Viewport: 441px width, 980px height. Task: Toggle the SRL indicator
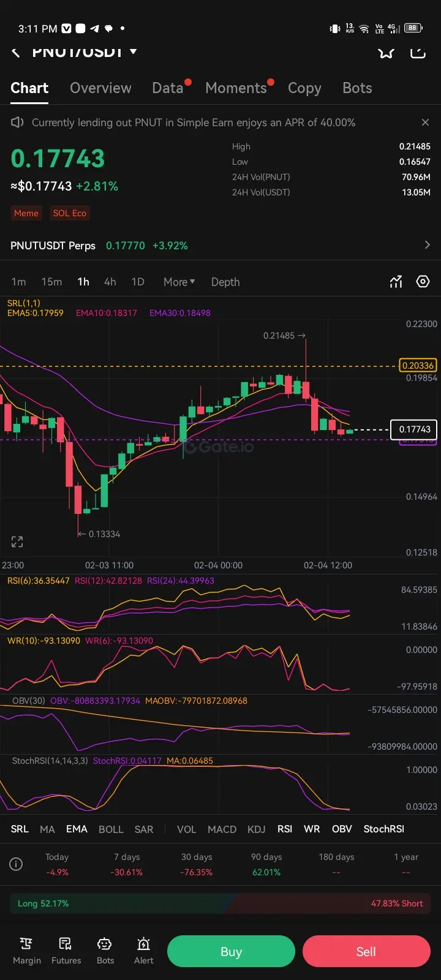(x=20, y=829)
